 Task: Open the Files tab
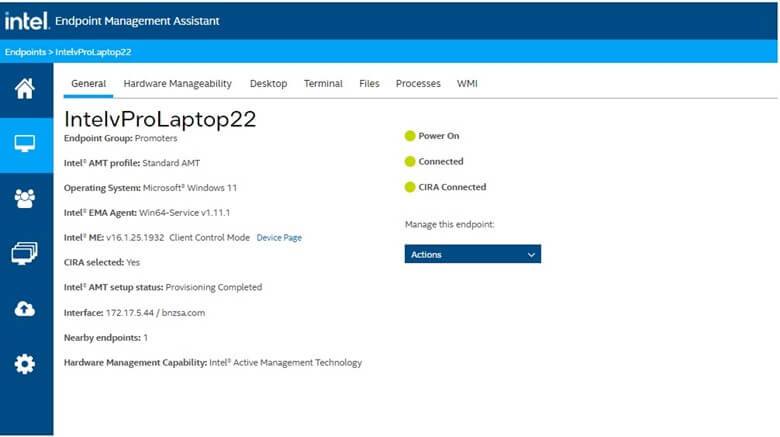pyautogui.click(x=369, y=84)
